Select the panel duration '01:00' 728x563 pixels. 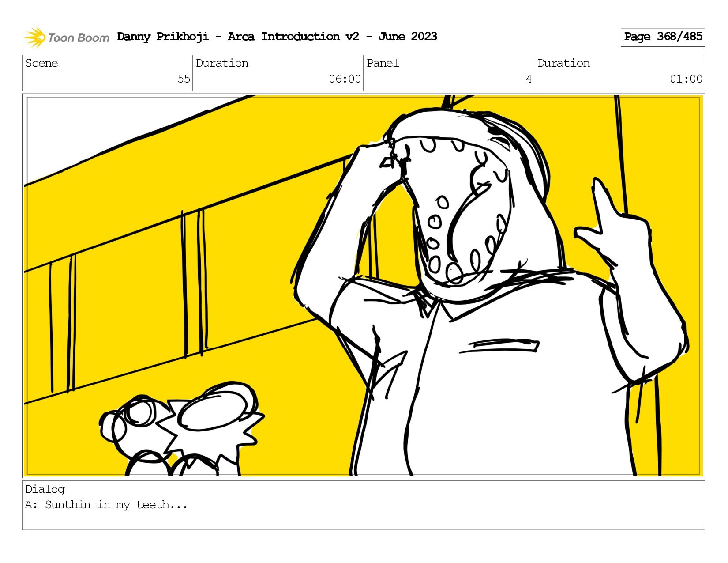tap(686, 79)
